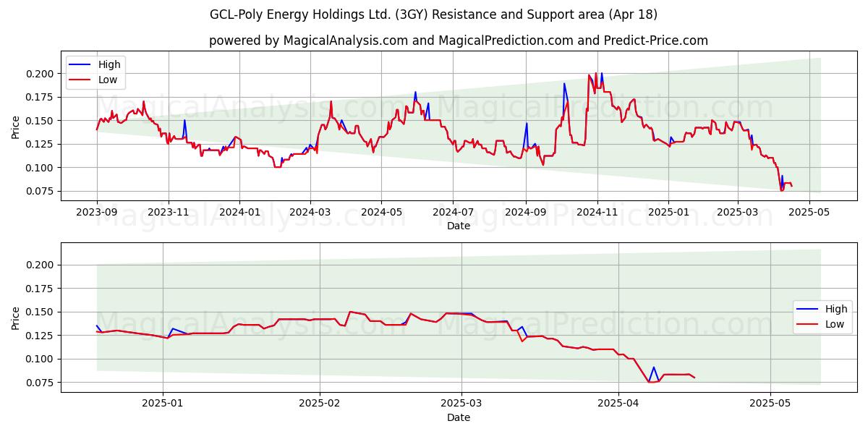868x434 pixels.
Task: Click the '0.075' price tick on the top chart
Action: (x=41, y=191)
